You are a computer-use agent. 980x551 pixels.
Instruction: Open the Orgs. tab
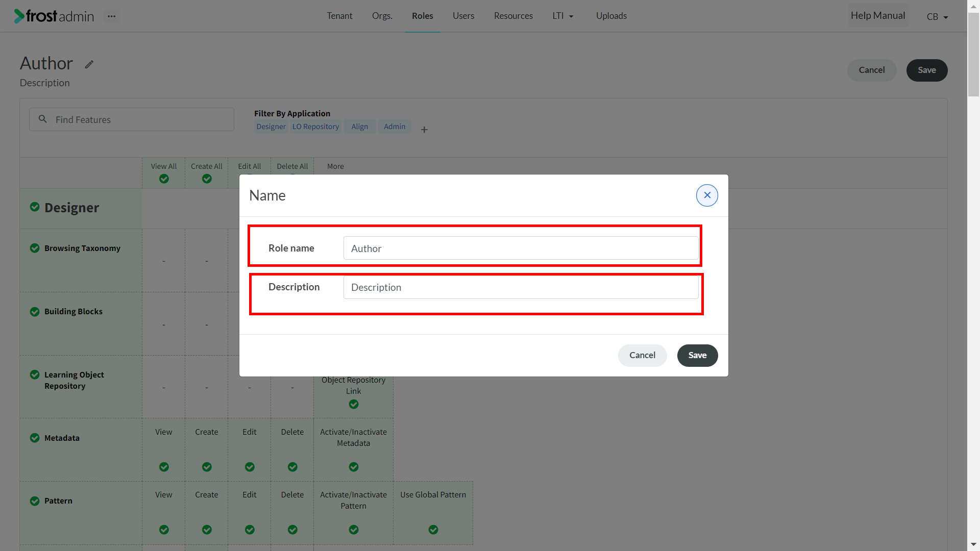point(382,16)
